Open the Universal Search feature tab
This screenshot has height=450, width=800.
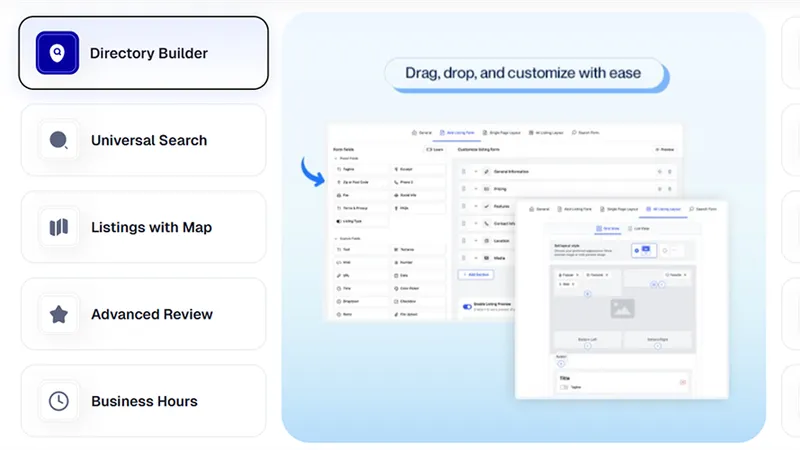[x=143, y=140]
